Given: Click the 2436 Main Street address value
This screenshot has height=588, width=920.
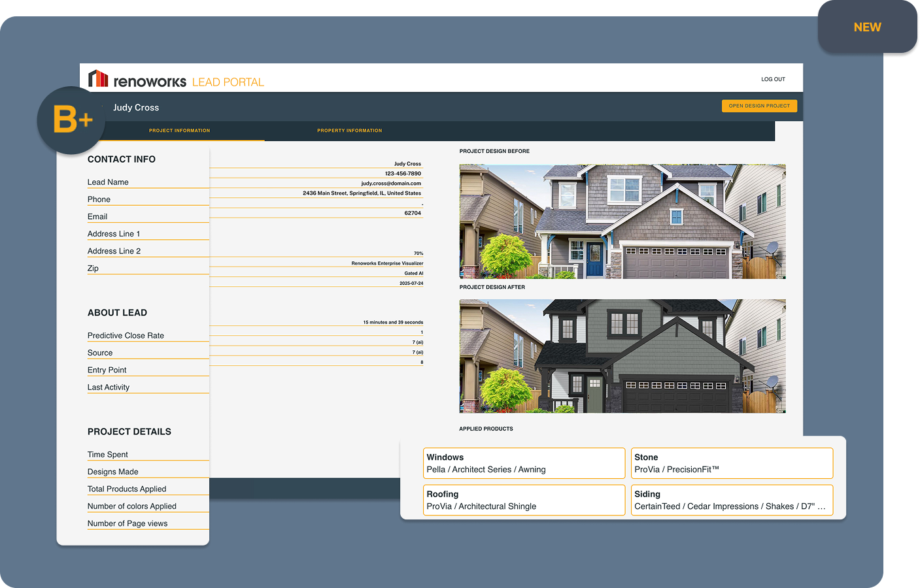Looking at the screenshot, I should pos(362,193).
